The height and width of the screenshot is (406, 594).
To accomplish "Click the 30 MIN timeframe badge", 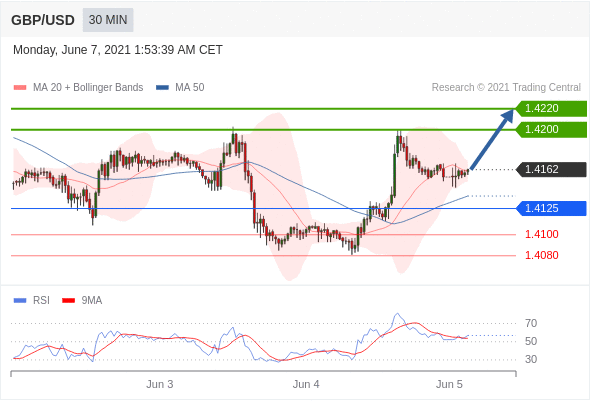I will pyautogui.click(x=108, y=20).
